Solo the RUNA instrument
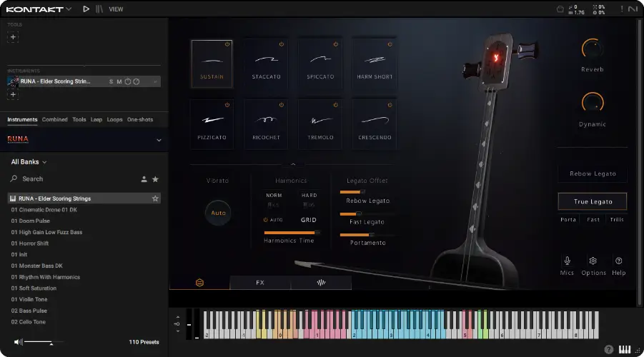 pyautogui.click(x=111, y=81)
